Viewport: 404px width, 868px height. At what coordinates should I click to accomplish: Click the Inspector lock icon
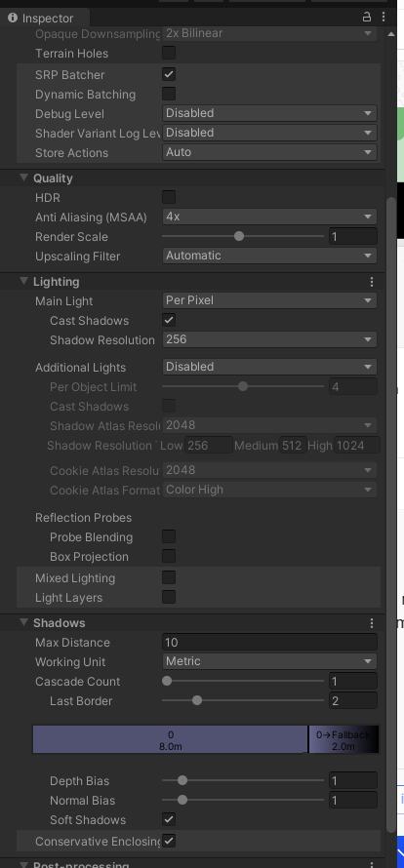point(366,18)
